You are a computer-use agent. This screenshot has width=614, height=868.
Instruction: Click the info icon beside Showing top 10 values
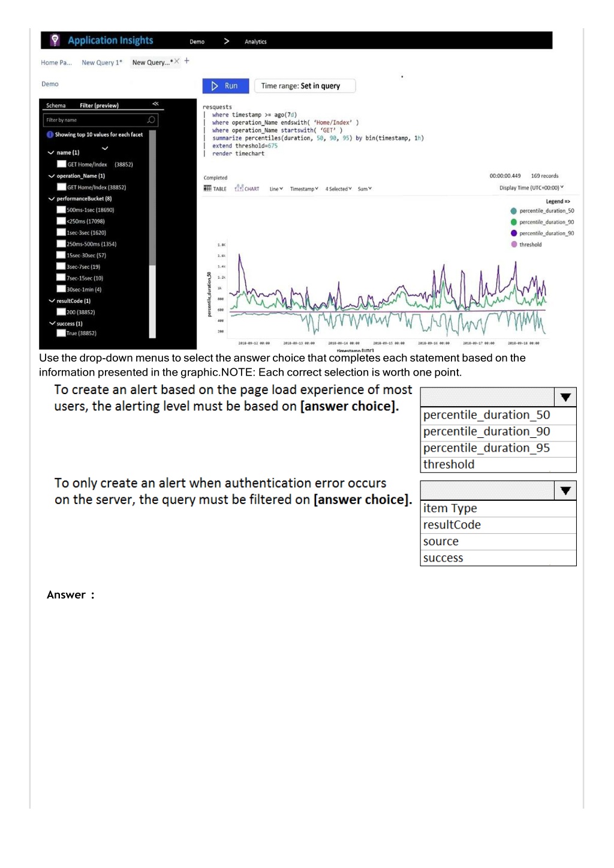coord(50,135)
